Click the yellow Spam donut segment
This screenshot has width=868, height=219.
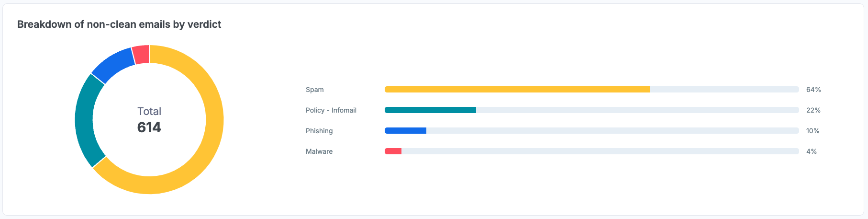(211, 144)
